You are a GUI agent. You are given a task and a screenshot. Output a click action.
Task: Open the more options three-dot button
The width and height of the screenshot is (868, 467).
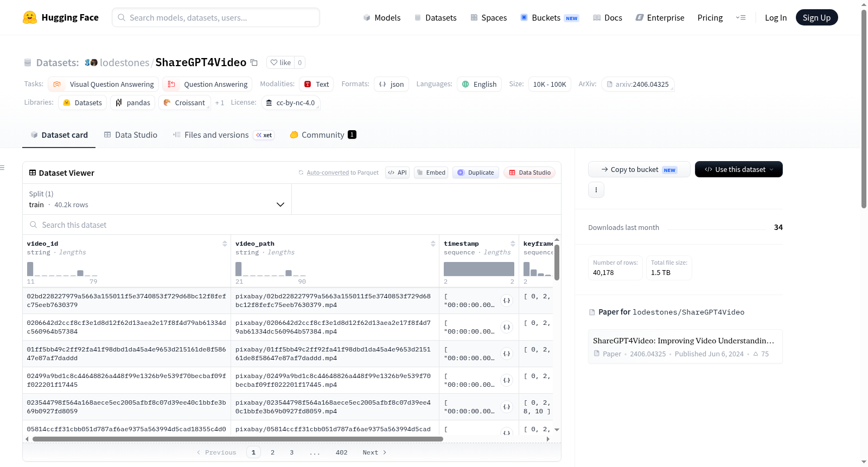[x=596, y=190]
